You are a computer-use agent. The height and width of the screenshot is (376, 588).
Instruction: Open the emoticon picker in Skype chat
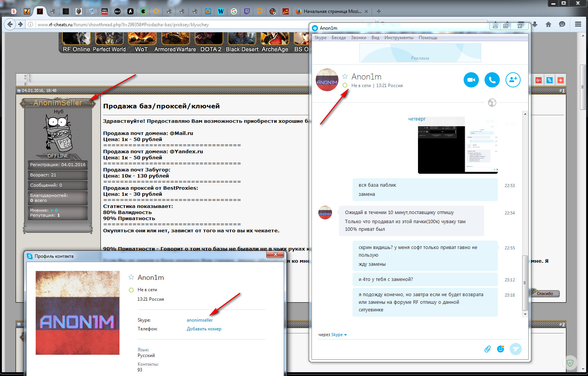click(501, 349)
